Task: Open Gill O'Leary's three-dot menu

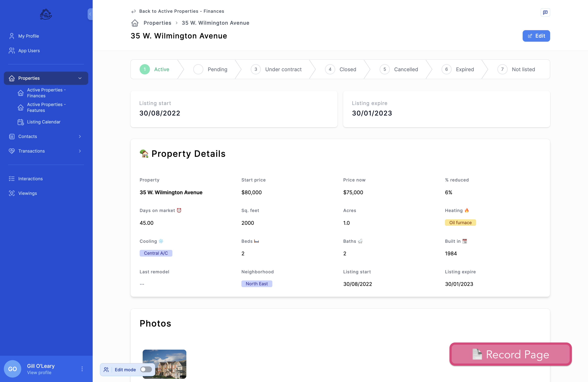Action: (x=82, y=369)
